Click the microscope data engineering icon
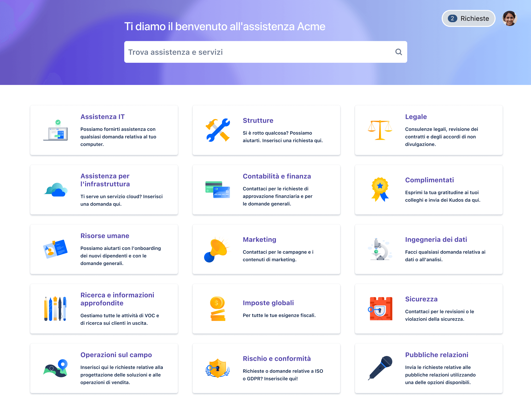The height and width of the screenshot is (420, 531). click(380, 249)
